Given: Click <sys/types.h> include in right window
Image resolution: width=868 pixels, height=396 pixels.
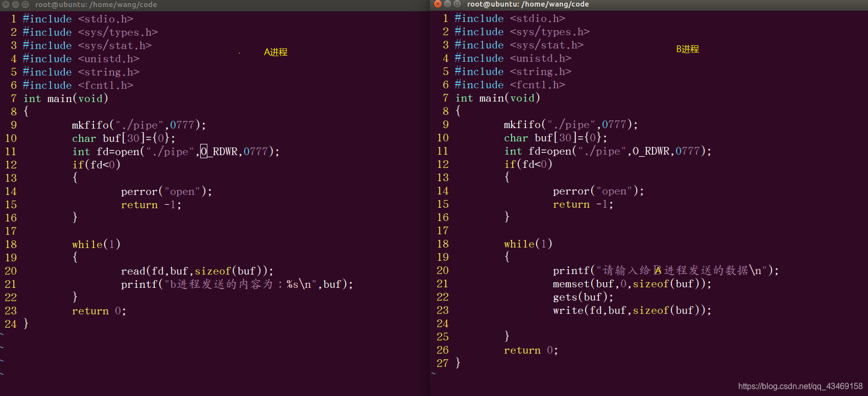Looking at the screenshot, I should [522, 32].
